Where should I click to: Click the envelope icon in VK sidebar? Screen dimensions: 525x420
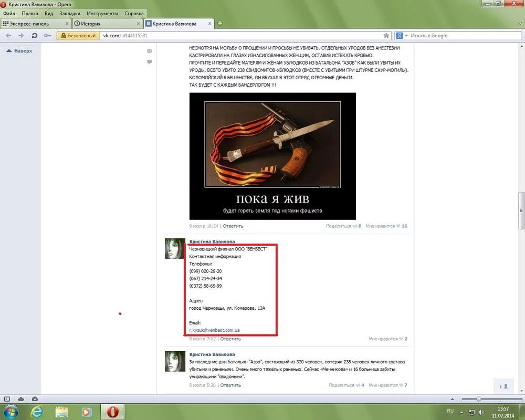point(150,51)
